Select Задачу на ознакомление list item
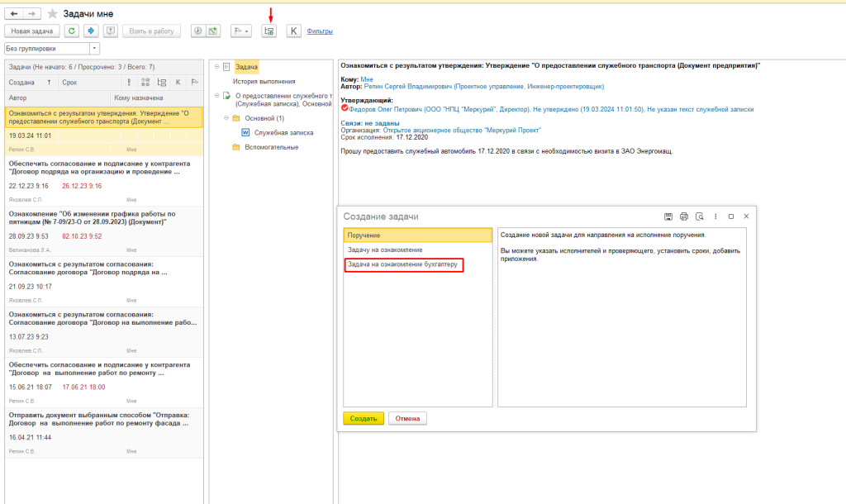 385,250
